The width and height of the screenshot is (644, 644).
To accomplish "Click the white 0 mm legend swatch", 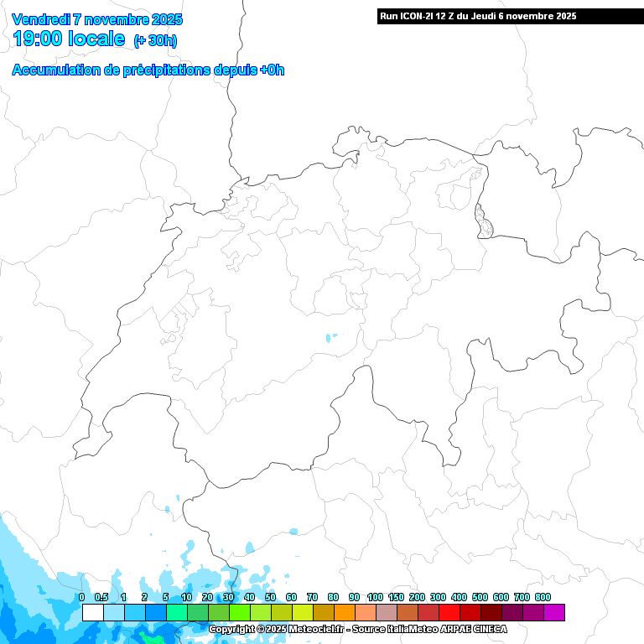I will click(92, 613).
